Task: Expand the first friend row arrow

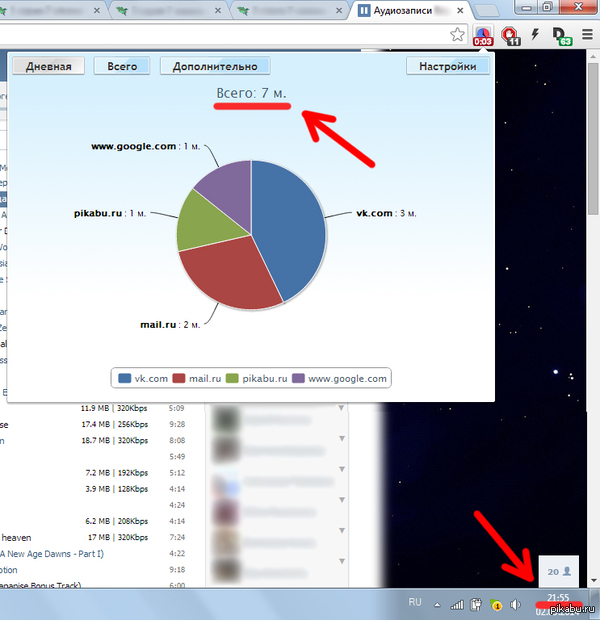Action: pos(341,408)
